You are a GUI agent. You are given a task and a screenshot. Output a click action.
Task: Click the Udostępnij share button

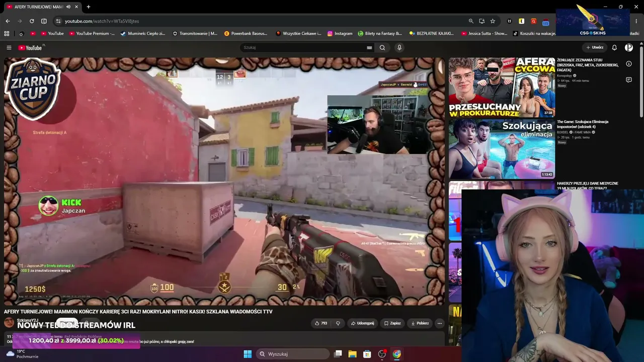tap(362, 323)
